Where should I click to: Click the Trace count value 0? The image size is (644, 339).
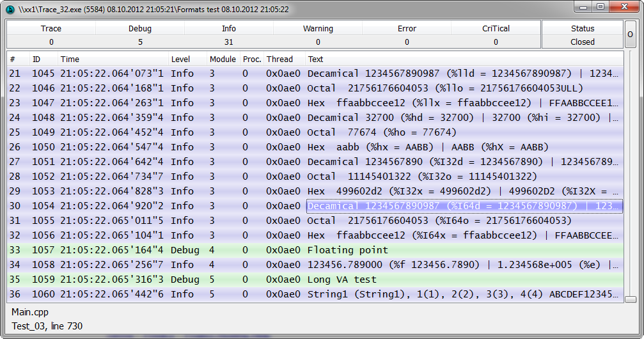click(51, 42)
